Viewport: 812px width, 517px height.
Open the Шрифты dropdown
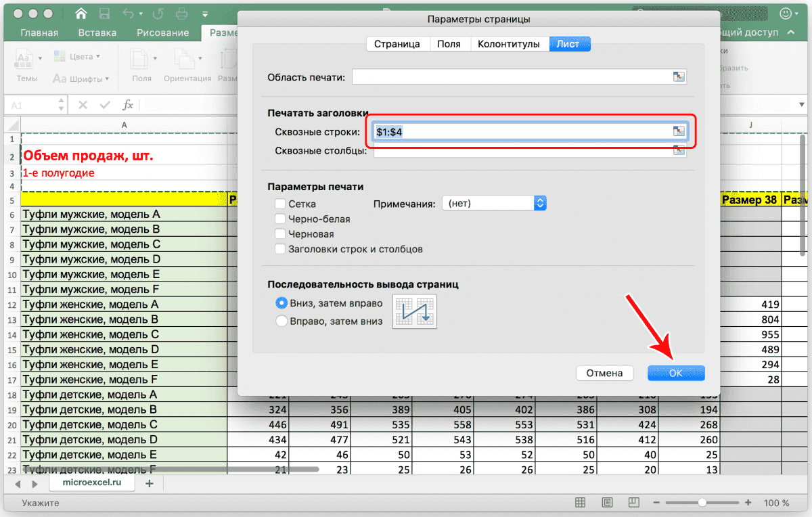tap(81, 78)
